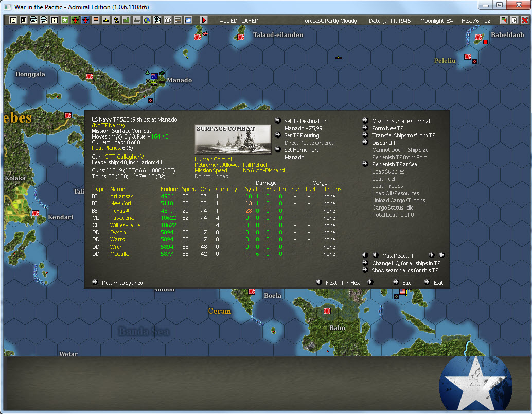Click the double yellow ships toolbar icon
Screen dimensions: 532x414
coord(116,21)
